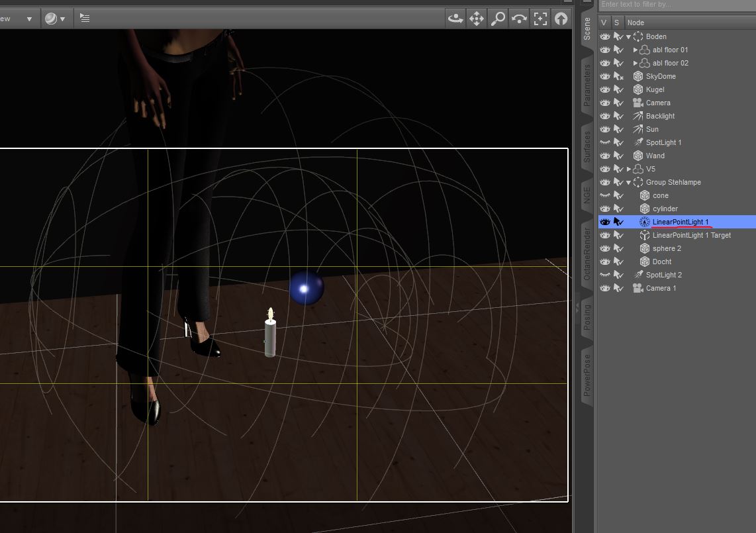
Task: Click the zoom magnifier viewport icon
Action: [x=498, y=19]
